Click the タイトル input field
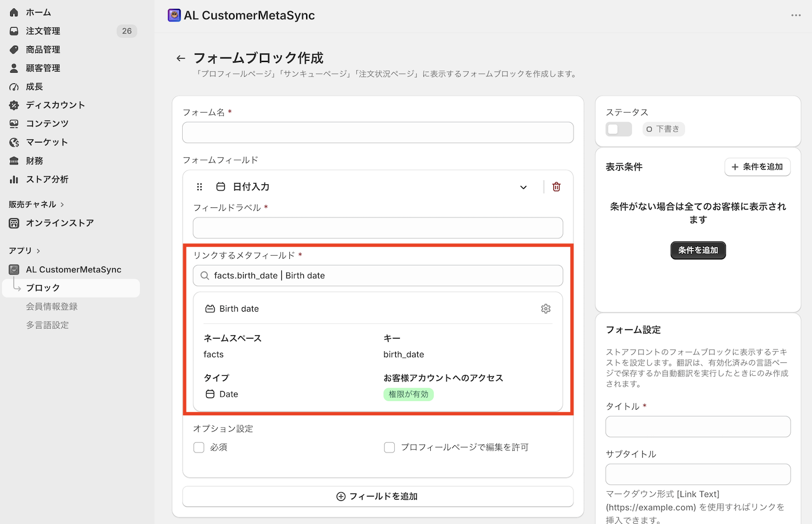The width and height of the screenshot is (812, 524). coord(698,427)
